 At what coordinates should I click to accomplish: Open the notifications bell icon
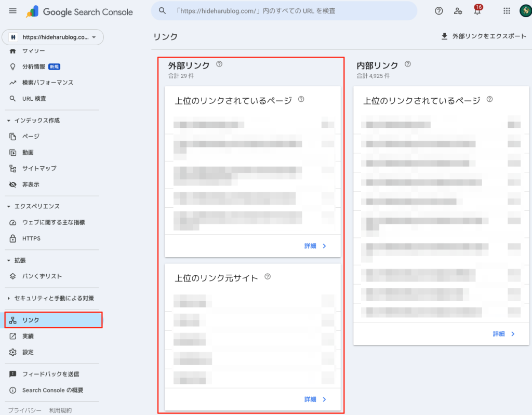tap(477, 11)
